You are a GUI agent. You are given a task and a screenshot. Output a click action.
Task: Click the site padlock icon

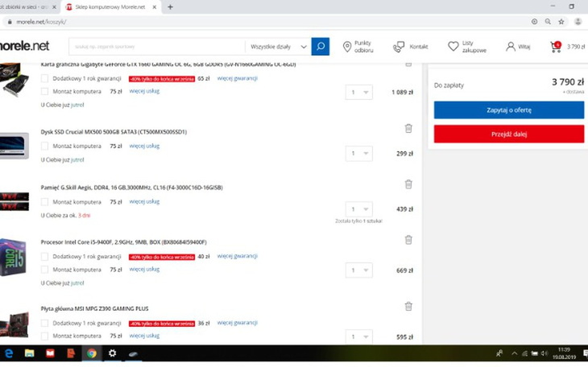pyautogui.click(x=10, y=22)
